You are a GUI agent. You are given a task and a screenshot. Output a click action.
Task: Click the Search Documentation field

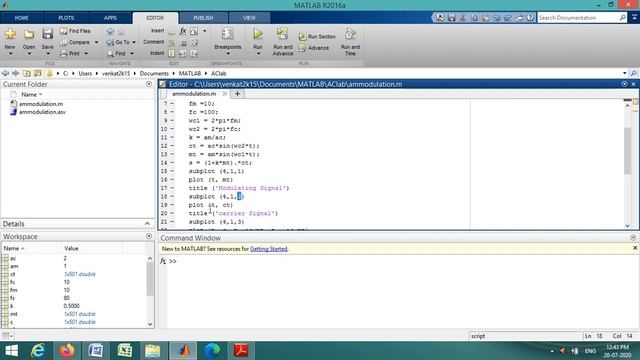pos(578,18)
